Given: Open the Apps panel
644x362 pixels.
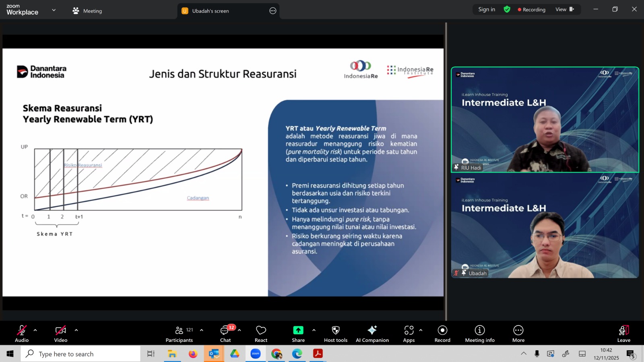Looking at the screenshot, I should [x=409, y=333].
